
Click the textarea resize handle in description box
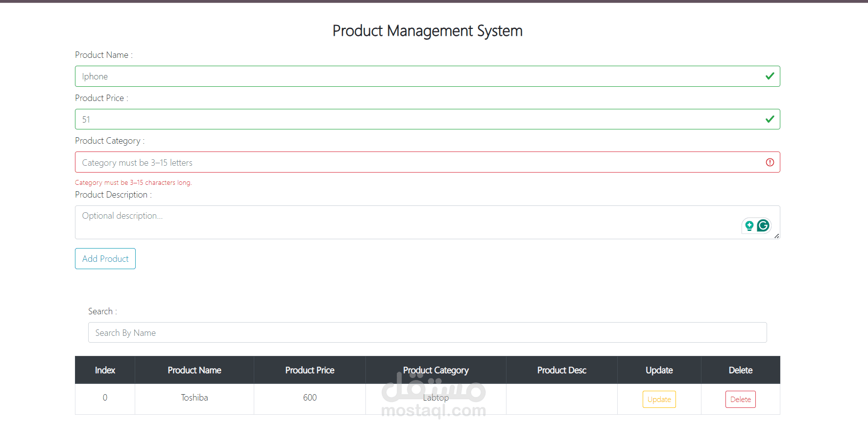pos(777,236)
